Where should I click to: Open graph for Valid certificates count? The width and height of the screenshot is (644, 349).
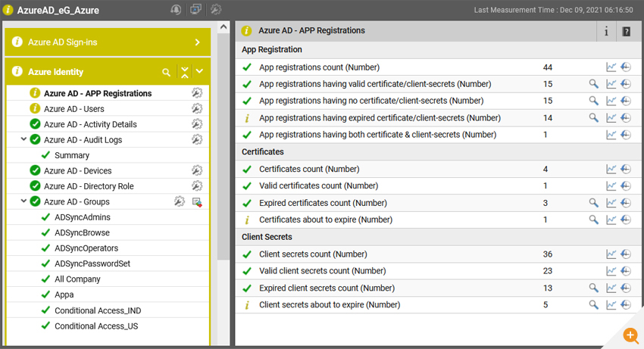click(611, 185)
